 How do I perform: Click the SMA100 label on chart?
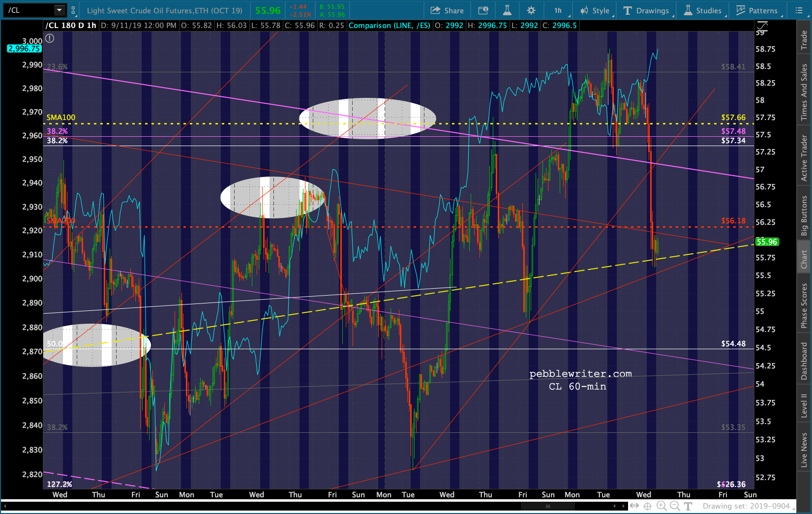pos(61,118)
